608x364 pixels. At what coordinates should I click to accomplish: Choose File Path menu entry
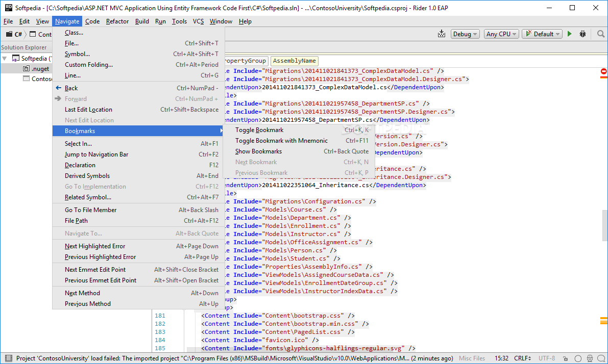coord(138,221)
